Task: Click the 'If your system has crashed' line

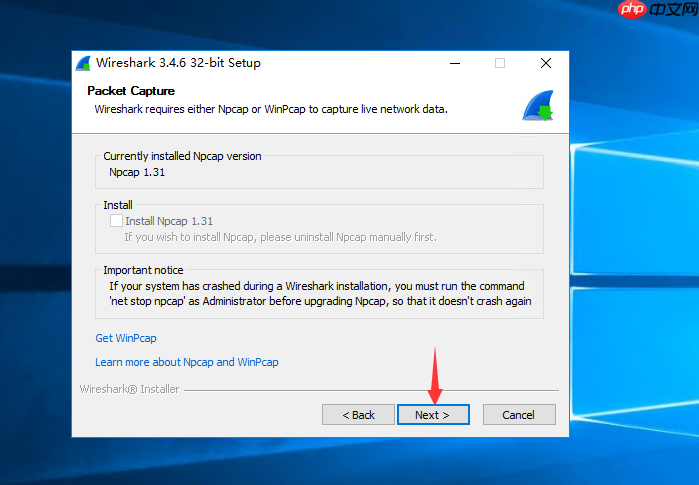Action: (x=317, y=286)
